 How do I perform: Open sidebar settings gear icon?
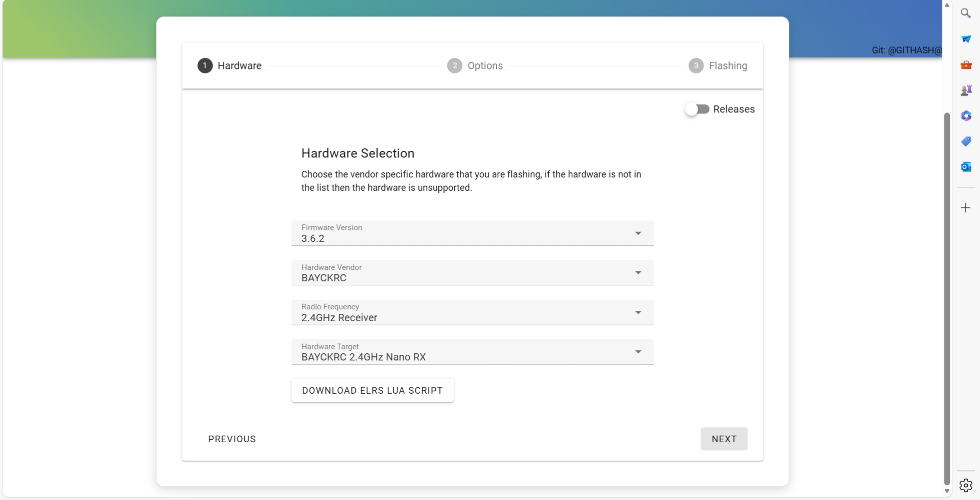[x=965, y=485]
